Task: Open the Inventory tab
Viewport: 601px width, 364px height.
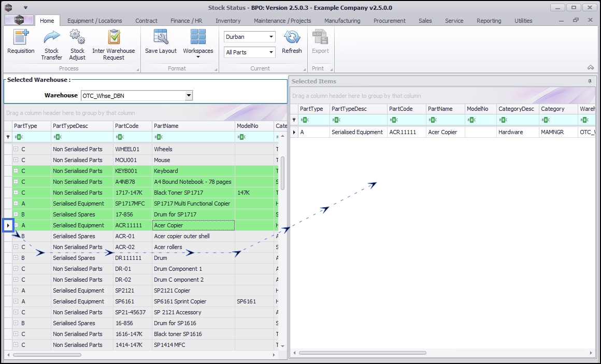Action: [228, 21]
